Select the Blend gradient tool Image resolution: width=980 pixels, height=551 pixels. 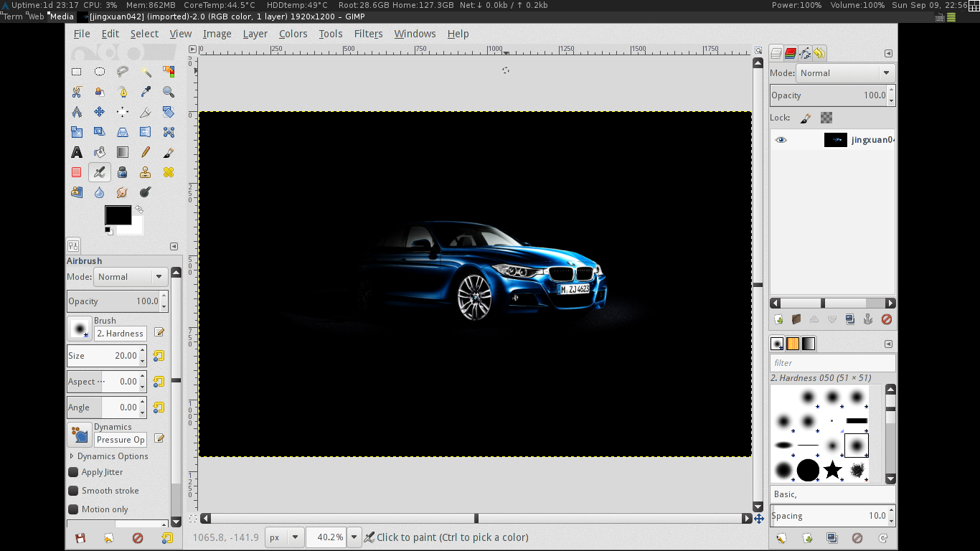point(123,152)
